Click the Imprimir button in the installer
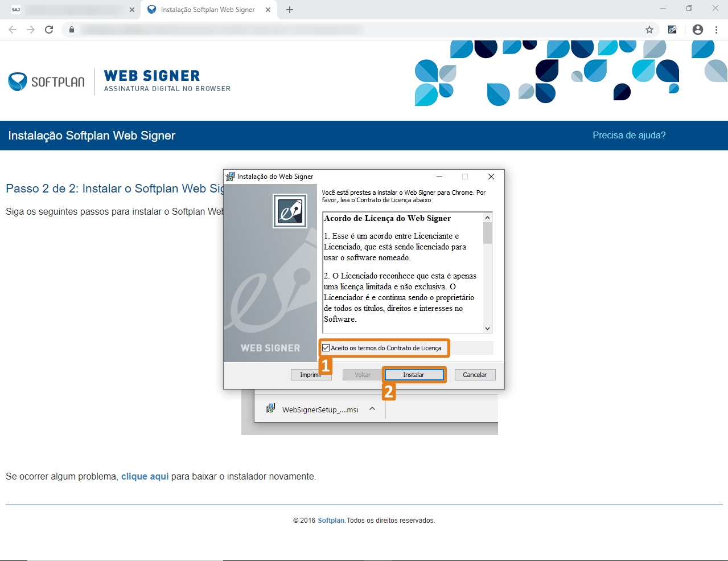Image resolution: width=728 pixels, height=561 pixels. (x=311, y=375)
